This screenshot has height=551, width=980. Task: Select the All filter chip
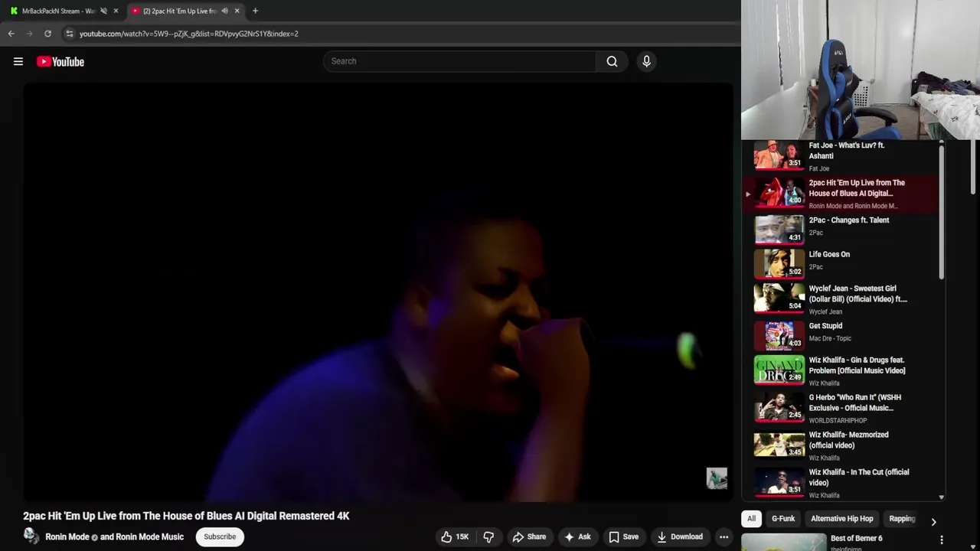[x=751, y=519]
